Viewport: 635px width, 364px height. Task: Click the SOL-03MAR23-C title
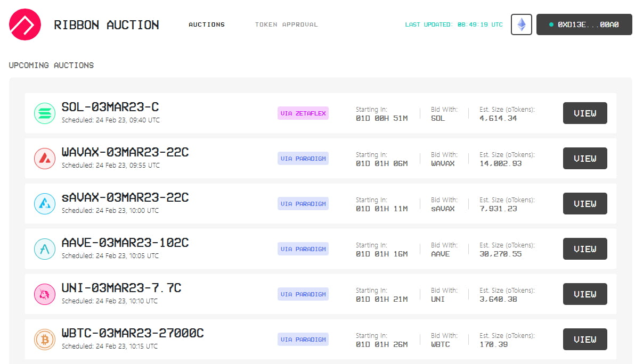[x=110, y=107]
